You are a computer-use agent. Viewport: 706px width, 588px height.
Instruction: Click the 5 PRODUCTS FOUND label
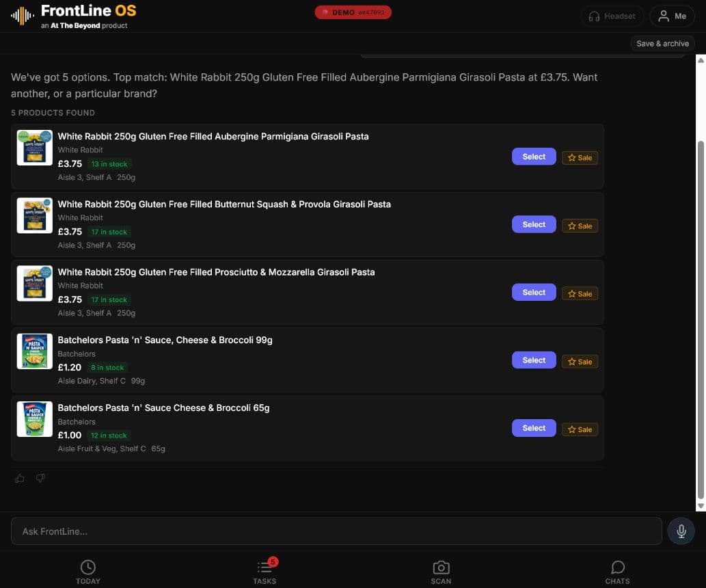[53, 113]
